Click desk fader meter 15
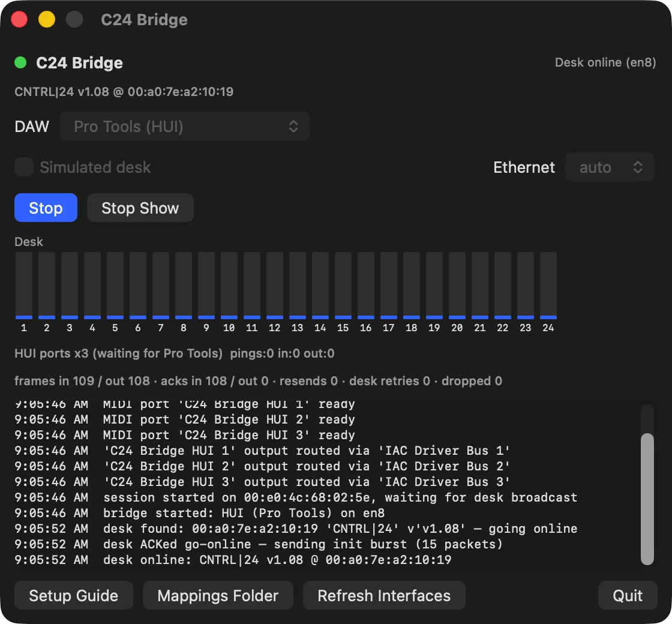This screenshot has height=624, width=672. point(343,286)
